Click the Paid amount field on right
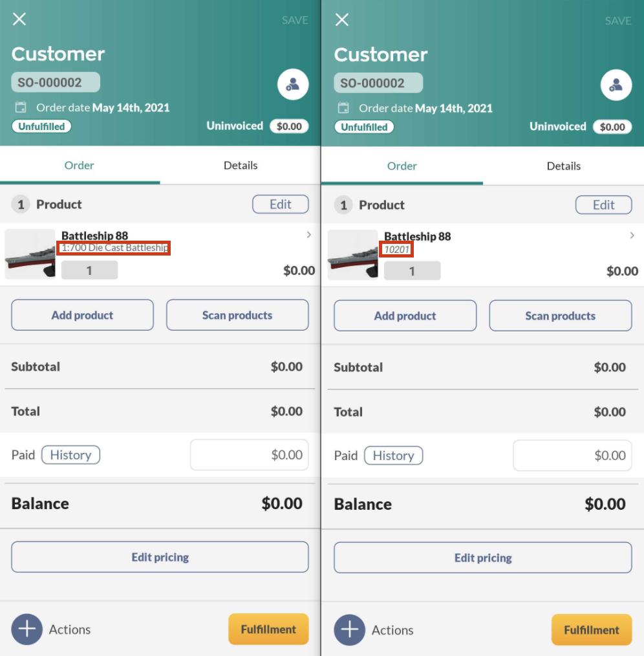 click(x=572, y=455)
